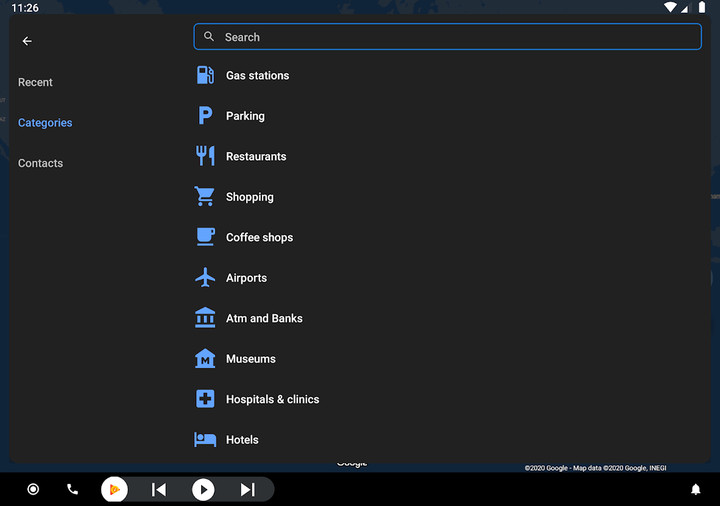Open notifications with the bell icon

tap(695, 489)
